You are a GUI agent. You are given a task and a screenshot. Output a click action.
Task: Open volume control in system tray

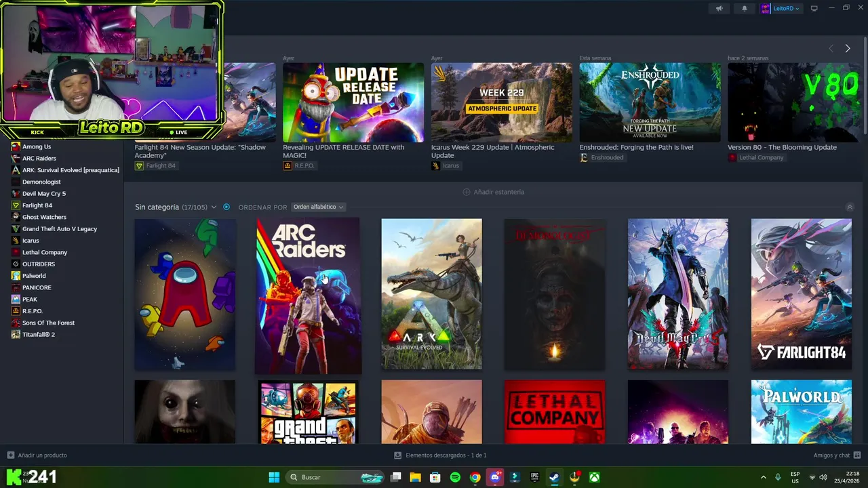point(823,477)
